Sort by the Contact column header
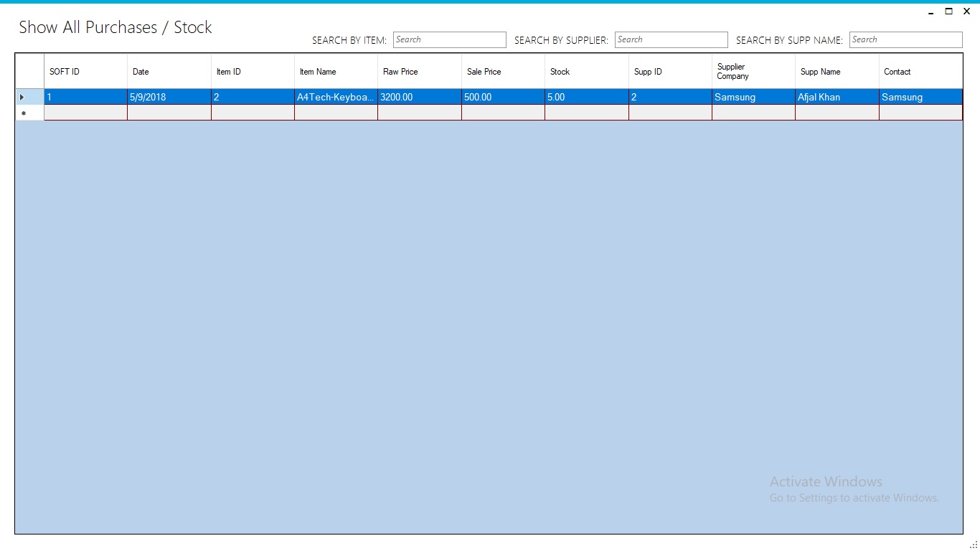 click(x=921, y=72)
